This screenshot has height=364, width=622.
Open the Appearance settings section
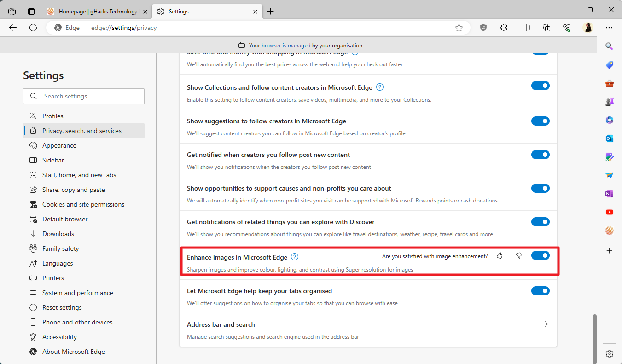point(84,145)
